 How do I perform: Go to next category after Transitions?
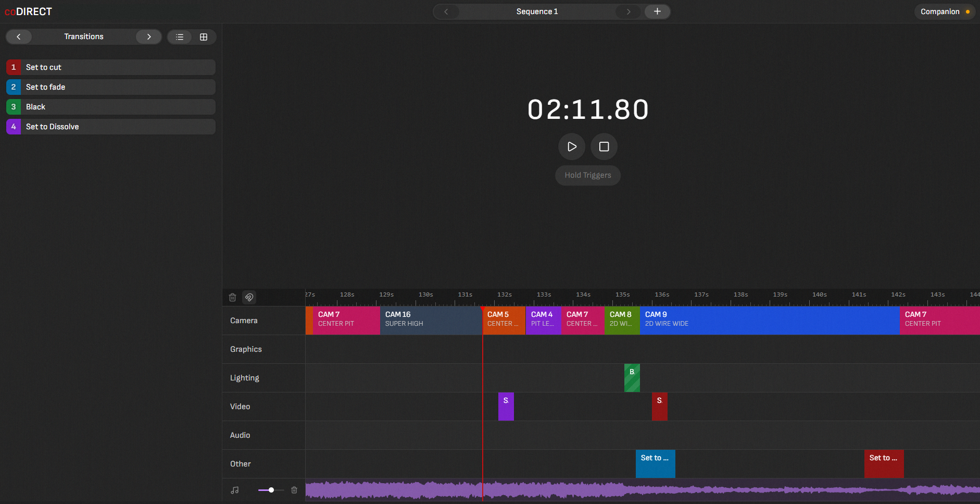149,36
